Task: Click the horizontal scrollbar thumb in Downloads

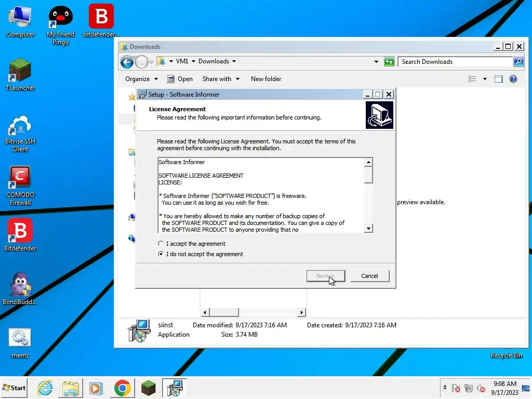Action: tap(224, 312)
